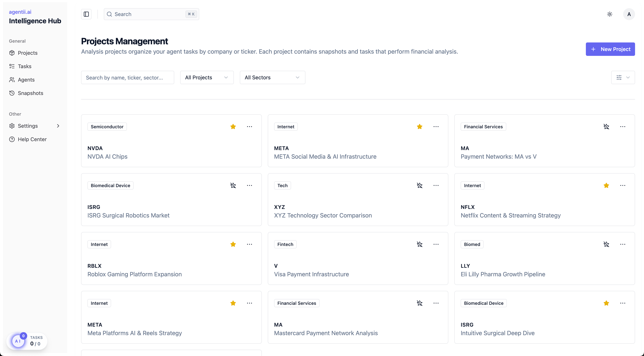Viewport: 644px width, 356px height.
Task: Open more options for Roblox Gaming Platform Expansion
Action: (x=249, y=244)
